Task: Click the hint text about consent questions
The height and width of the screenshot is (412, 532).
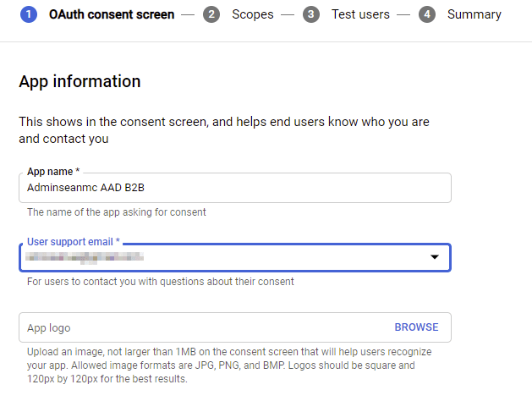Action: (160, 282)
